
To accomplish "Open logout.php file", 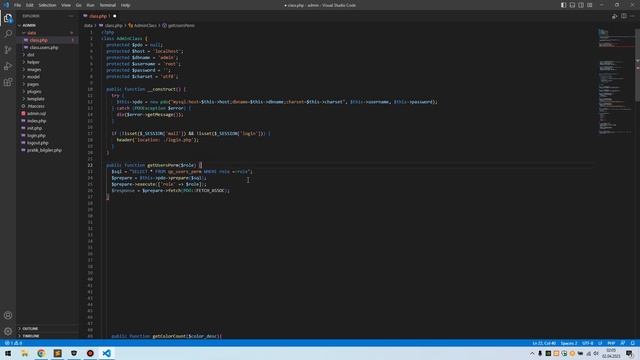I will (x=38, y=143).
